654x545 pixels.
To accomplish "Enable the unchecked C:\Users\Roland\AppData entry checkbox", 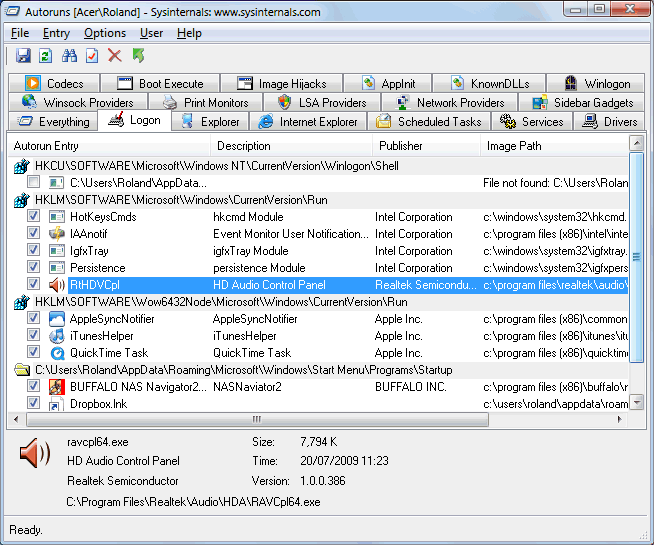I will click(x=34, y=183).
